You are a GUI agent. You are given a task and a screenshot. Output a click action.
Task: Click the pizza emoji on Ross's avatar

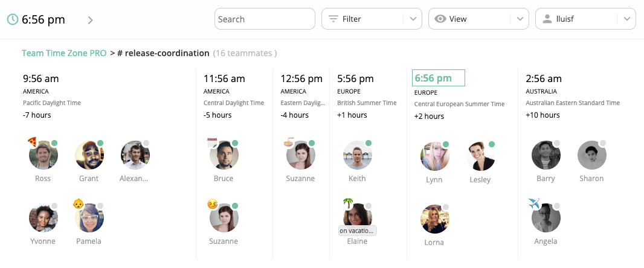click(33, 142)
